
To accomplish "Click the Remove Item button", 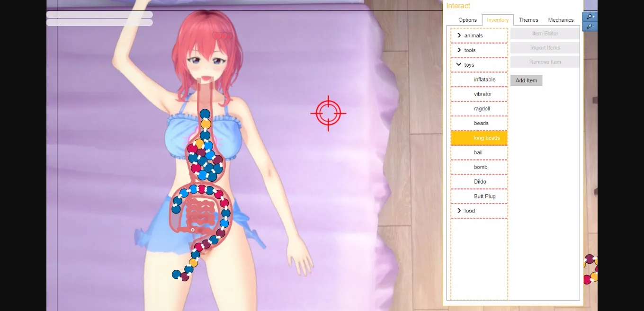I will pos(545,62).
